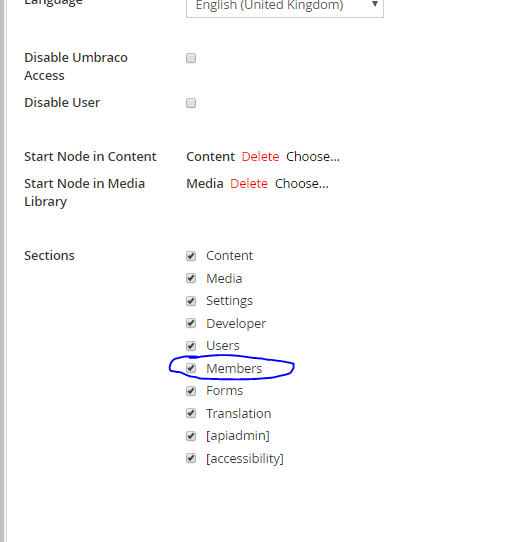Viewport: 511px width, 542px height.
Task: Delete the Media Library start node
Action: [249, 184]
